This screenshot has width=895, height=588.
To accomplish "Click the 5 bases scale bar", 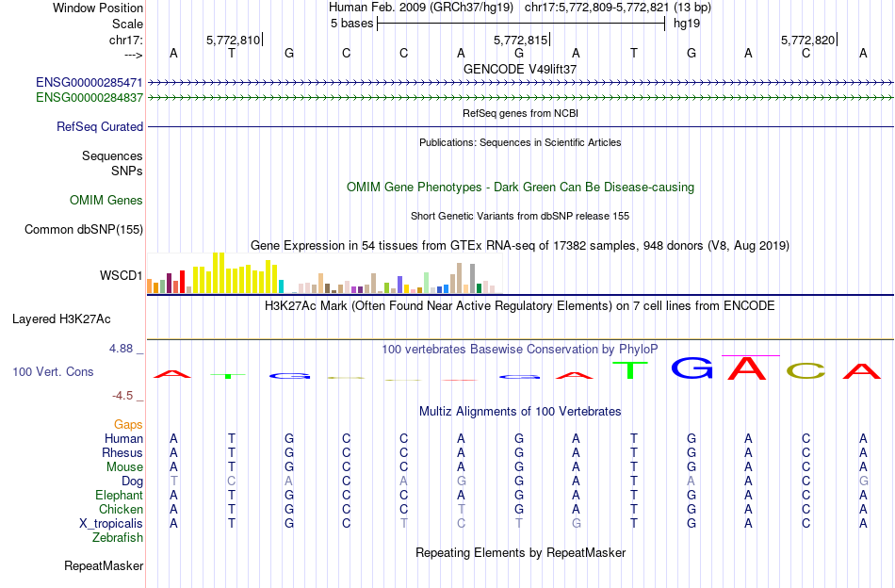I will tap(521, 24).
